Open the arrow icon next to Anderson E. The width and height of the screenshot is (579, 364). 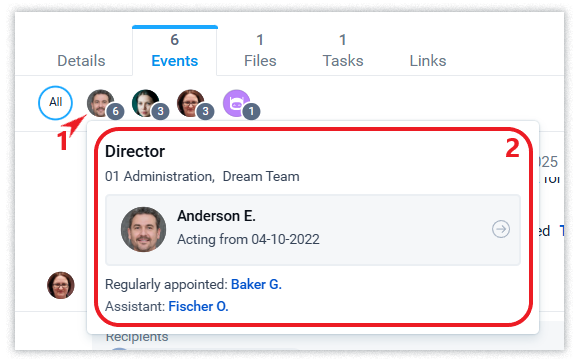[501, 229]
